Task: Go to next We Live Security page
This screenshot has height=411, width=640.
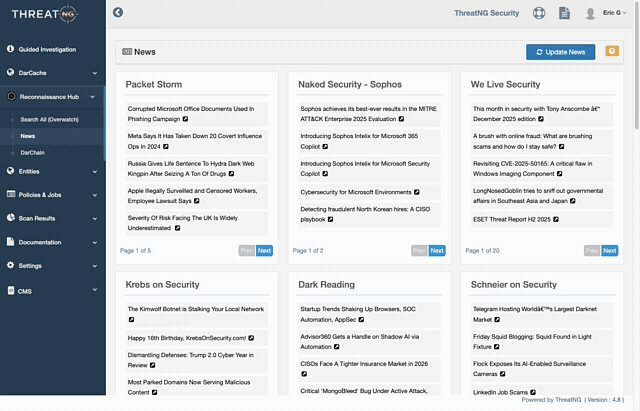Action: (x=610, y=251)
